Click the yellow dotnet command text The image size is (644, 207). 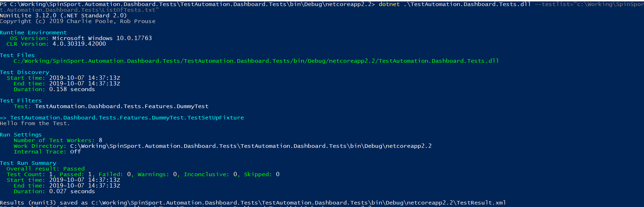[x=389, y=4]
